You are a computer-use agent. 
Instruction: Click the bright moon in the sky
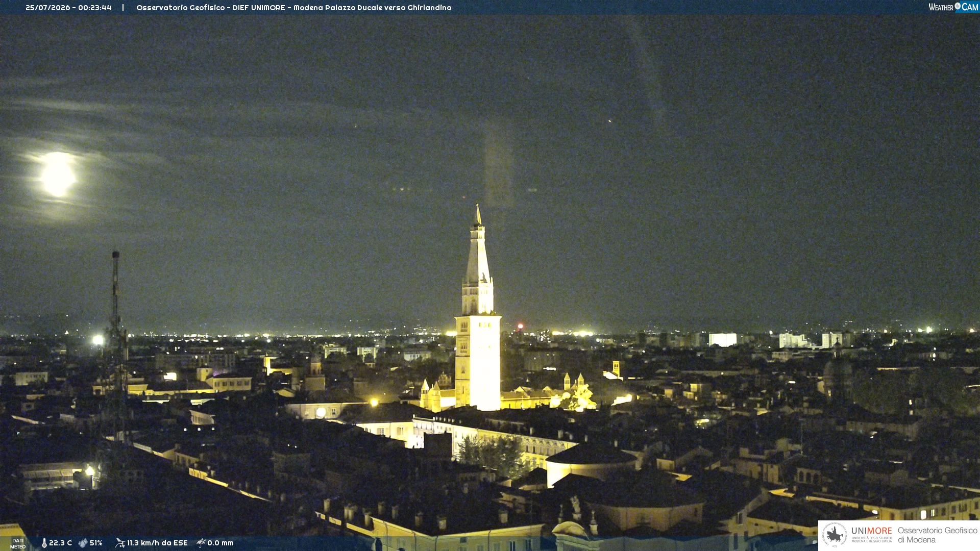(58, 174)
